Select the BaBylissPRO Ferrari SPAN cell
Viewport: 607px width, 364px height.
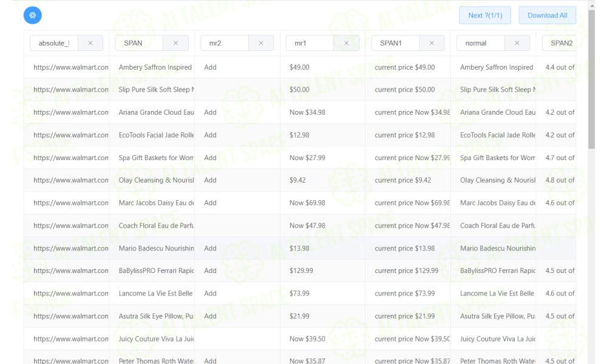coord(152,271)
